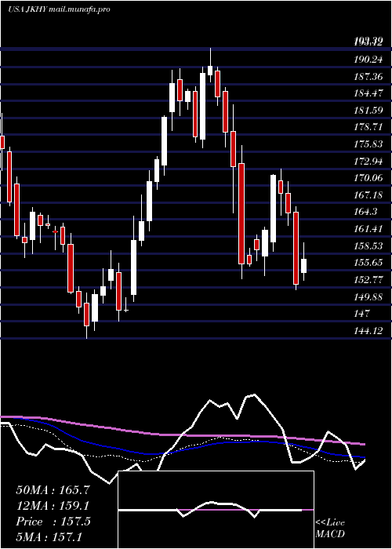Select the 155.65 price axis label
This screenshot has height=549, width=392.
click(368, 263)
